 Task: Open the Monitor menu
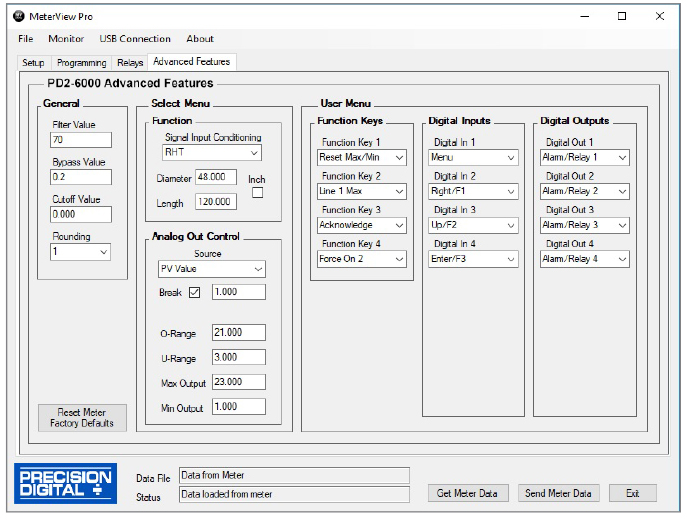[66, 39]
